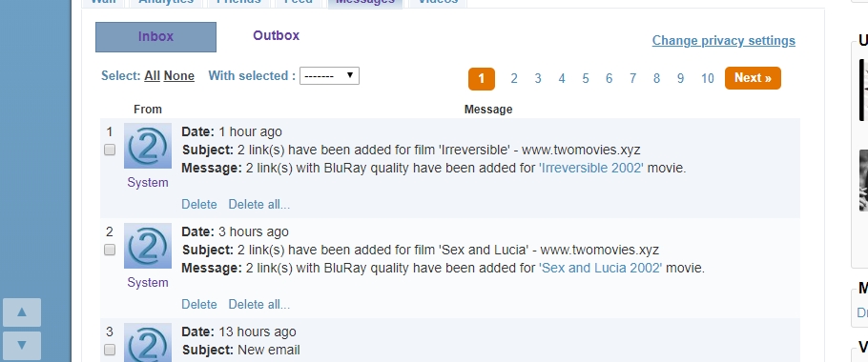Jump to page 5 of messages
The width and height of the screenshot is (868, 362).
click(x=585, y=78)
